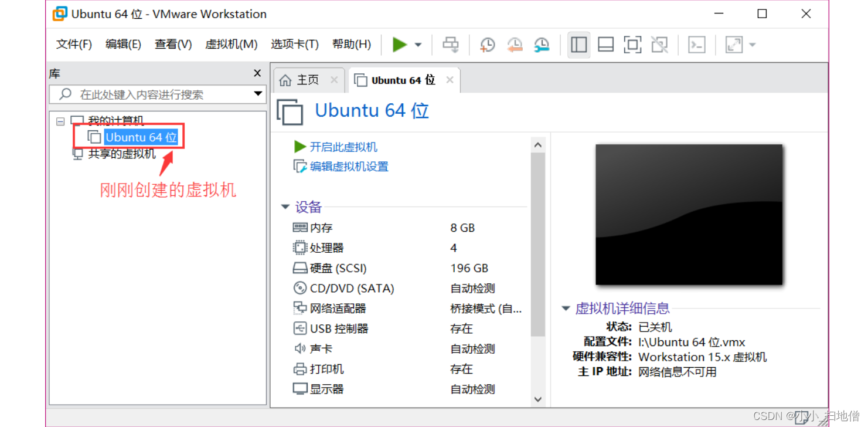Select the 处理器 device row
Image resolution: width=868 pixels, height=427 pixels.
(409, 248)
